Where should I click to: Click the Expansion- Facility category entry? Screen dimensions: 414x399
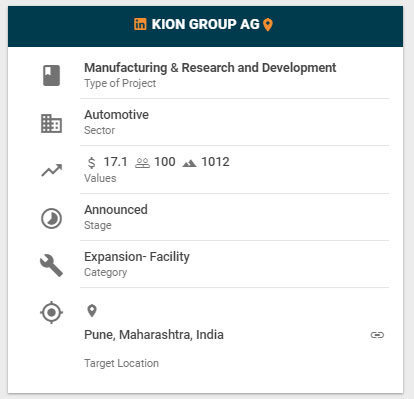point(234,264)
